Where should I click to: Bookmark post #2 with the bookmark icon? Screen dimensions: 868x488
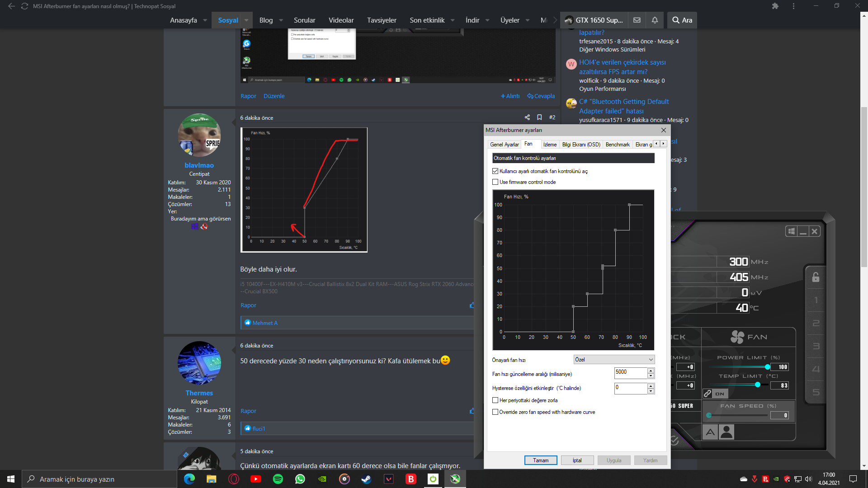(539, 117)
